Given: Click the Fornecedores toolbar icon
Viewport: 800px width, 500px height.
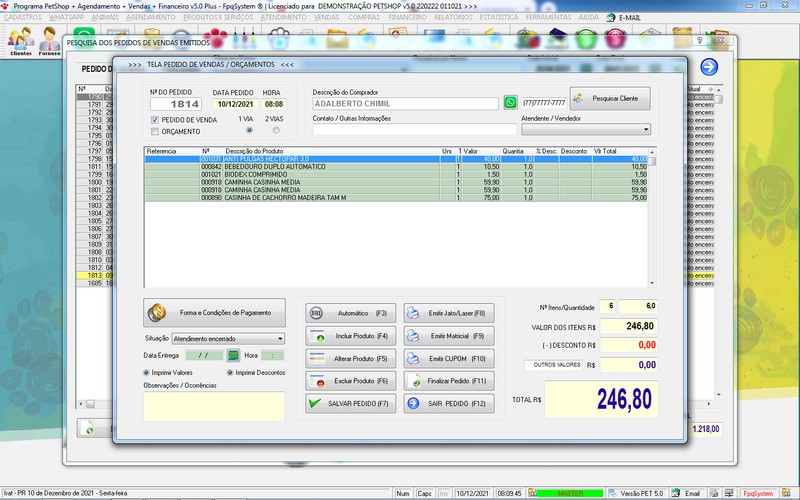Looking at the screenshot, I should click(49, 41).
